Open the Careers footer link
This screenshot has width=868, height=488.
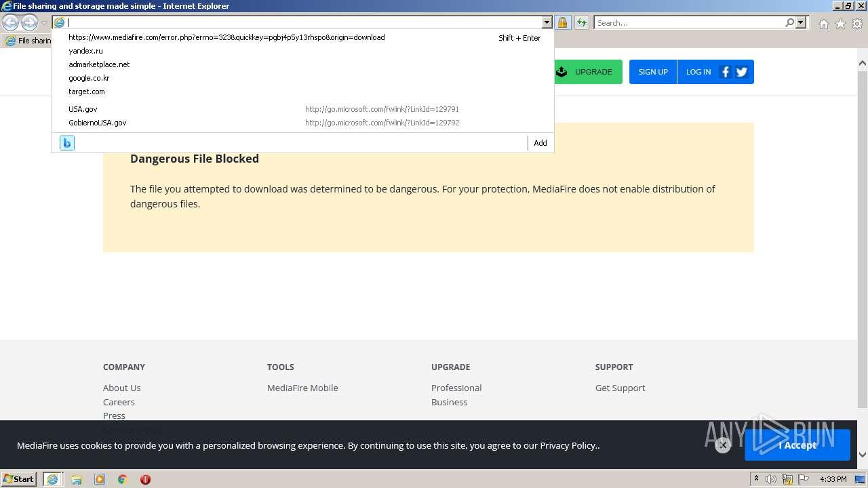click(119, 402)
